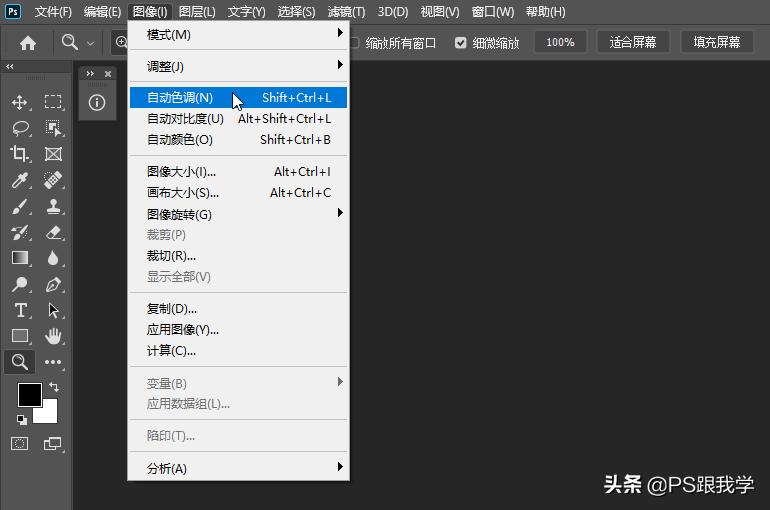The width and height of the screenshot is (770, 510).
Task: Select the Clone Stamp tool
Action: (53, 206)
